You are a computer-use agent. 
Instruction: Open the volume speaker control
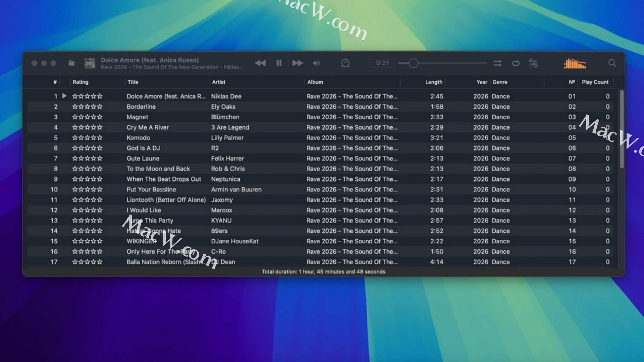click(316, 63)
